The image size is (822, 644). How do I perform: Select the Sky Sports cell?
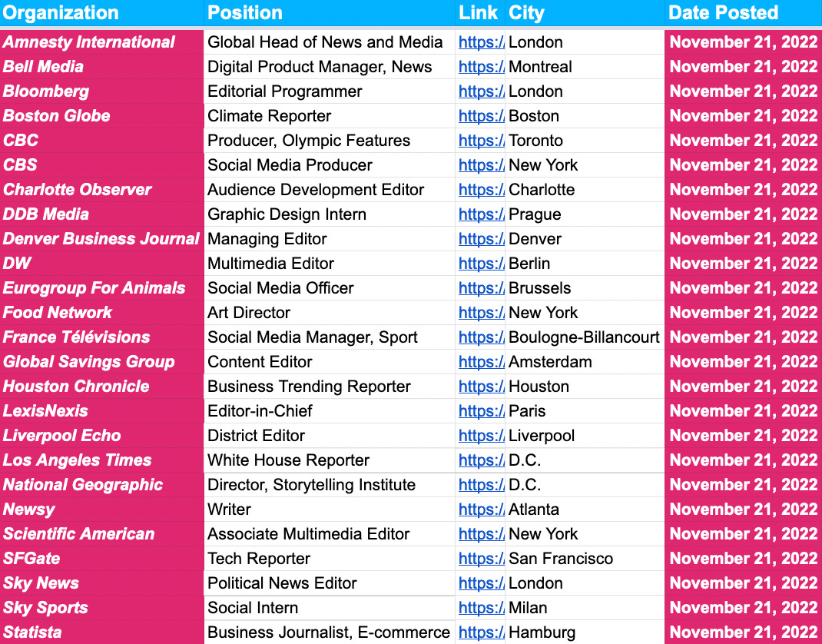point(101,608)
